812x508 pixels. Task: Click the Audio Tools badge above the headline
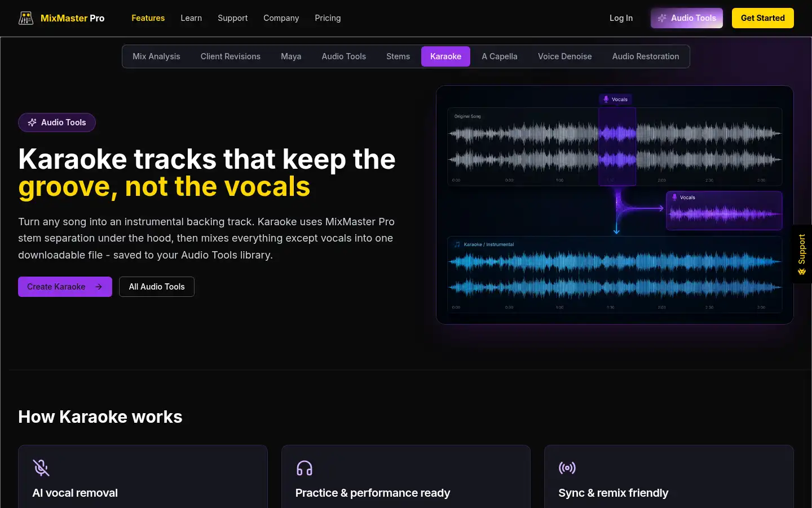57,122
